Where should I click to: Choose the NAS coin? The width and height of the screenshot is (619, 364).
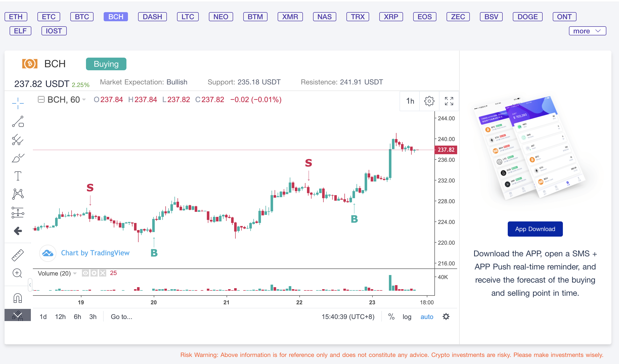[325, 17]
